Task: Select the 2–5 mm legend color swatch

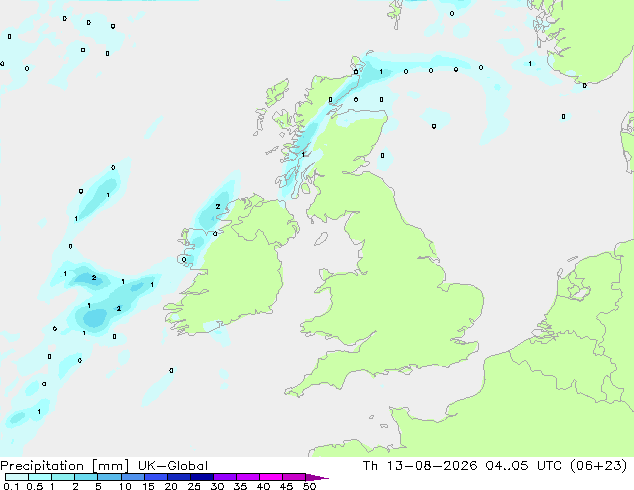Action: click(x=86, y=477)
